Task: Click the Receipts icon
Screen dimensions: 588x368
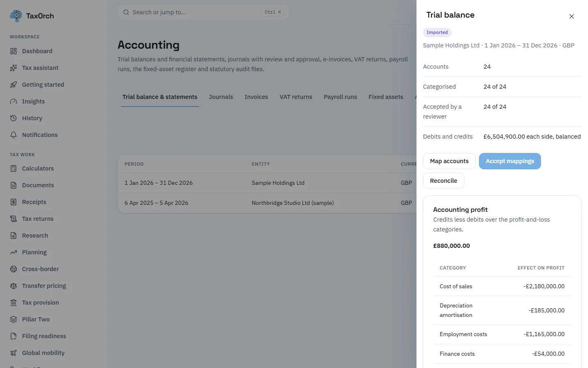Action: coord(13,202)
